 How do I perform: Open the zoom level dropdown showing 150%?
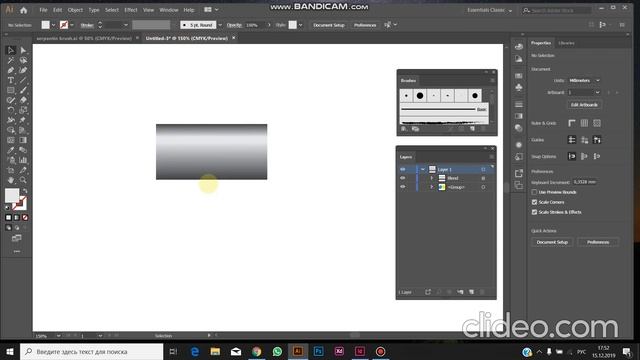pyautogui.click(x=58, y=336)
